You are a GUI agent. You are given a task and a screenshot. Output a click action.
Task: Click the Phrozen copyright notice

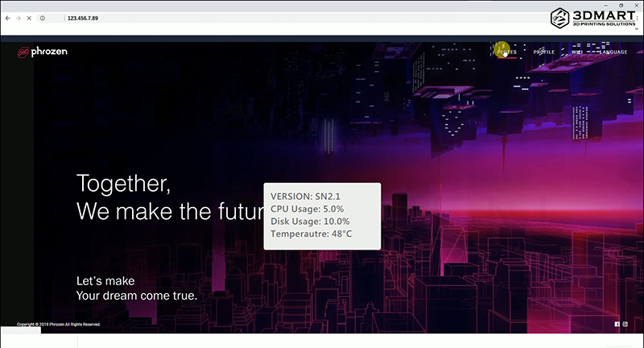pyautogui.click(x=59, y=325)
